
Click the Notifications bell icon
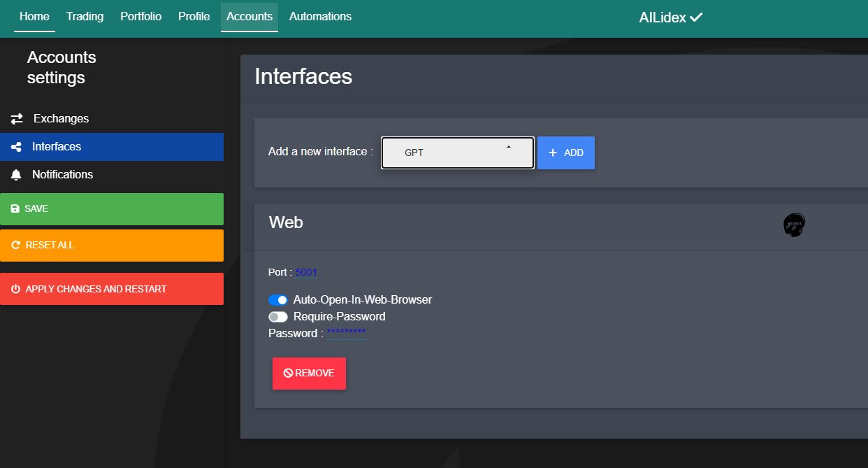[15, 174]
